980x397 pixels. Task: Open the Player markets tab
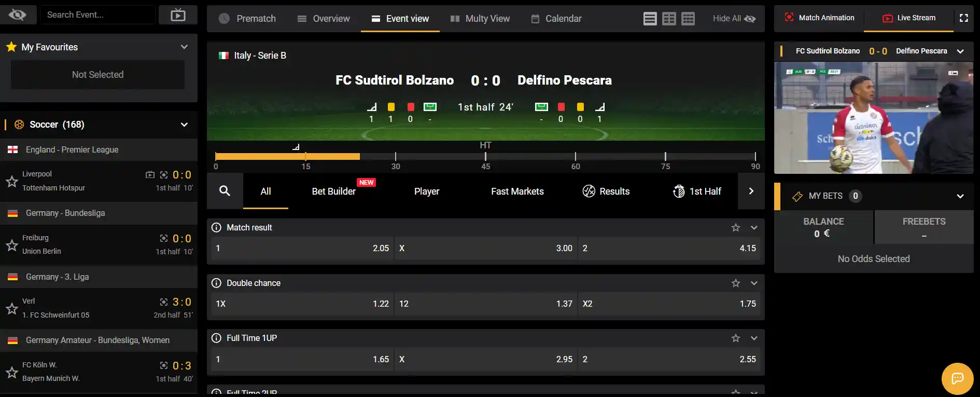click(x=427, y=191)
